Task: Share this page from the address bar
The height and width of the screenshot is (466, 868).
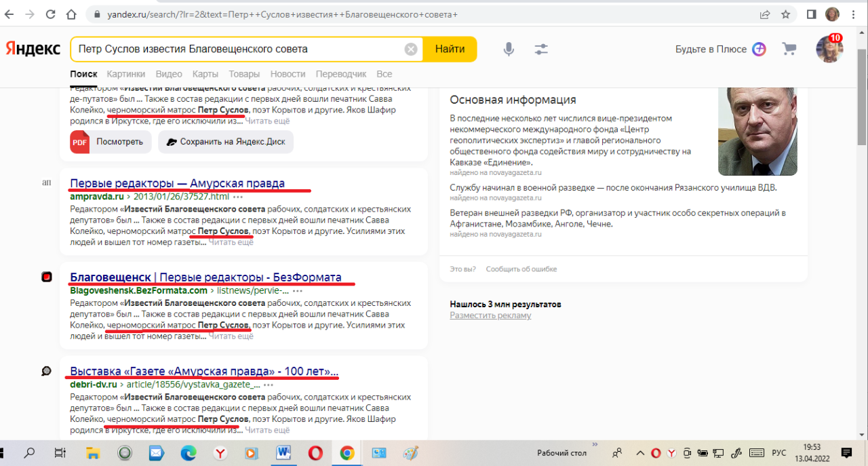Action: (x=765, y=14)
